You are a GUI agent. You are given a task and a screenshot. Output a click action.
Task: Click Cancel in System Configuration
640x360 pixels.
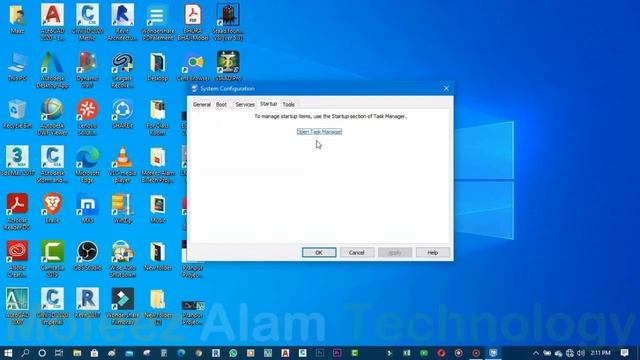357,252
